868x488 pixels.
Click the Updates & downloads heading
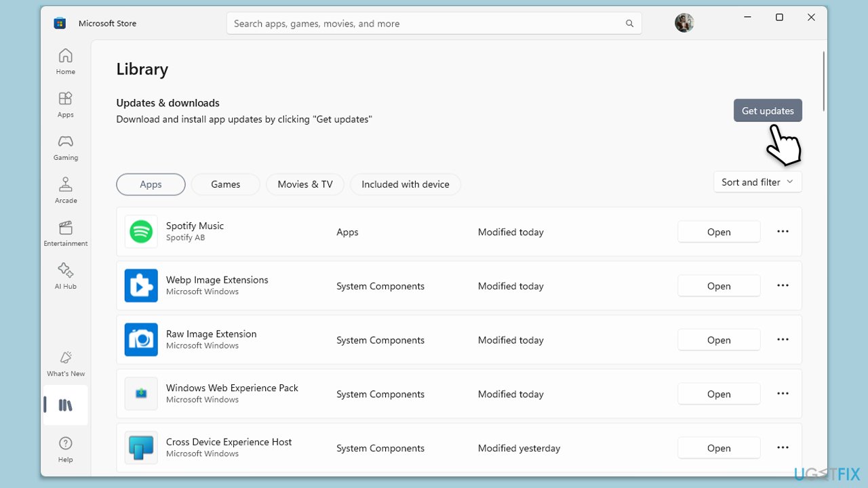click(x=167, y=103)
